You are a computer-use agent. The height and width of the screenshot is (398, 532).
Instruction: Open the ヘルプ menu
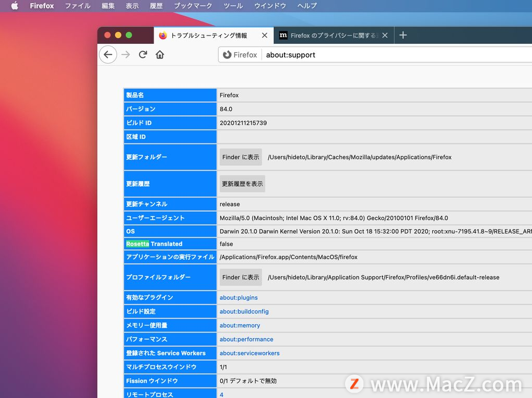tap(307, 6)
